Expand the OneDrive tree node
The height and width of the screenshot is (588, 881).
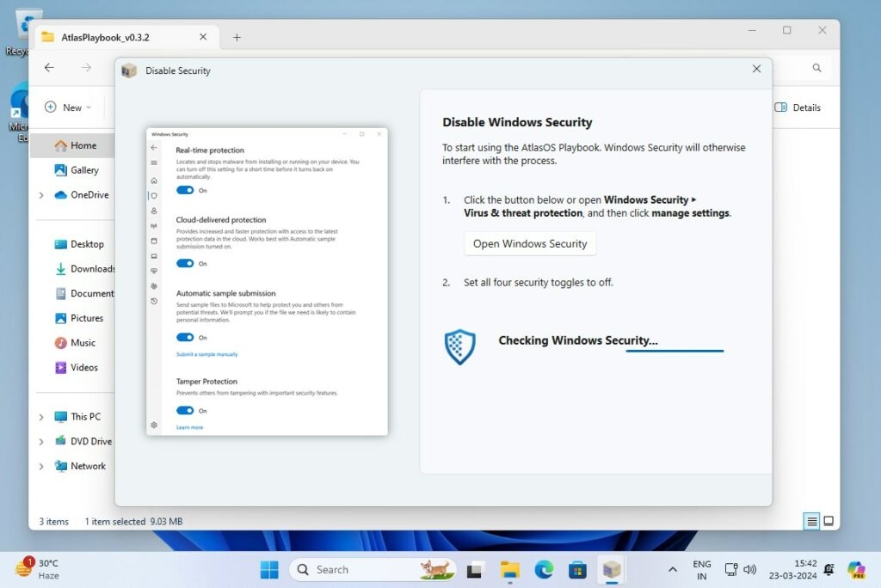click(x=40, y=195)
